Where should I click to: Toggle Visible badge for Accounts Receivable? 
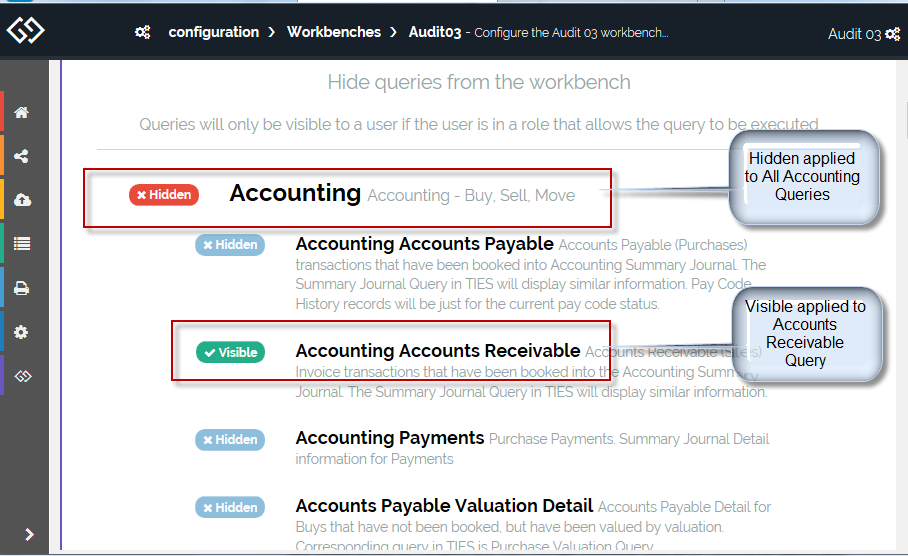[230, 352]
